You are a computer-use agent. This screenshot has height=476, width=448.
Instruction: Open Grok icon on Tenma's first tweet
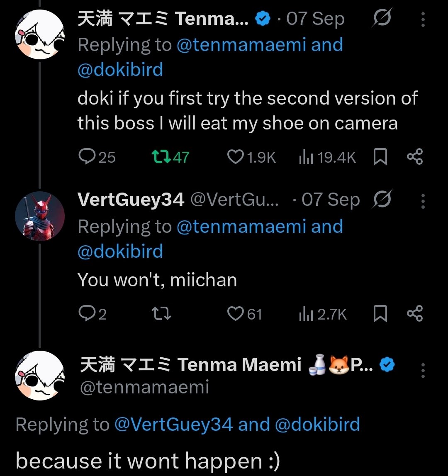[382, 19]
